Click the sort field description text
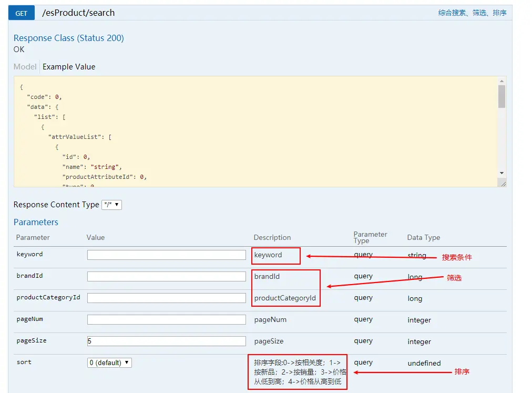The height and width of the screenshot is (393, 532). coord(300,372)
